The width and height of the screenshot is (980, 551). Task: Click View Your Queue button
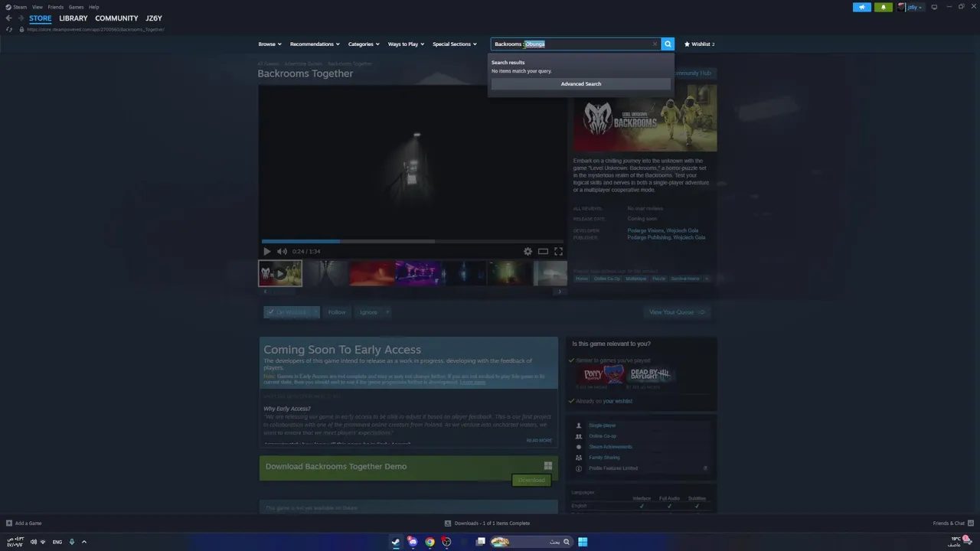676,312
